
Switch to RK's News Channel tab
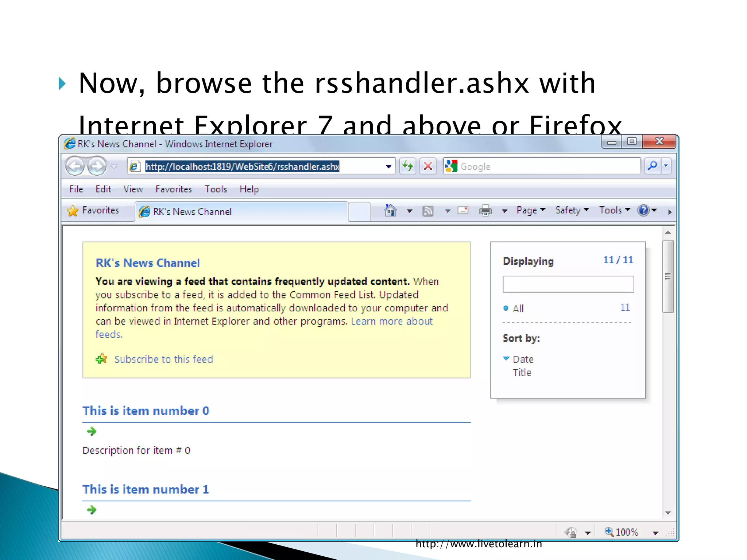pyautogui.click(x=241, y=211)
